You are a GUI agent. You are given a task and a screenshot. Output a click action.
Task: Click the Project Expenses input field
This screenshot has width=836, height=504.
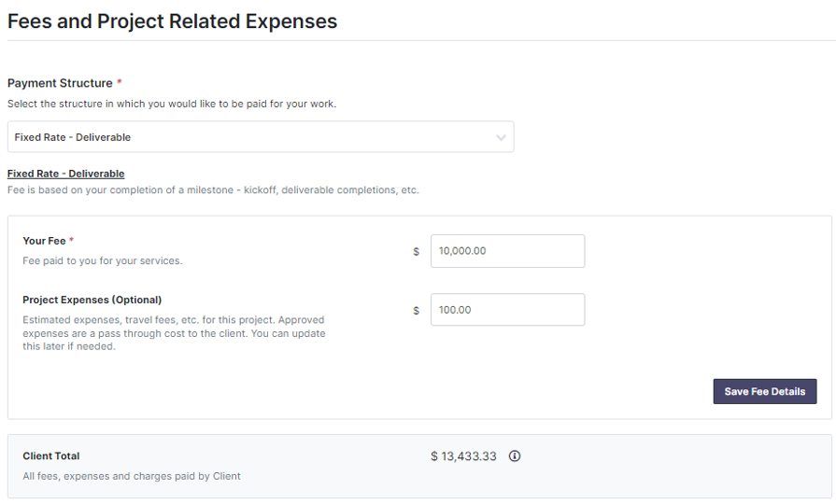507,310
